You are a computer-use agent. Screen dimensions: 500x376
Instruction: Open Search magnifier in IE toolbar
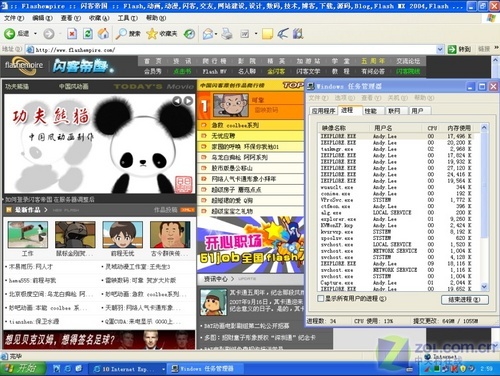(128, 33)
